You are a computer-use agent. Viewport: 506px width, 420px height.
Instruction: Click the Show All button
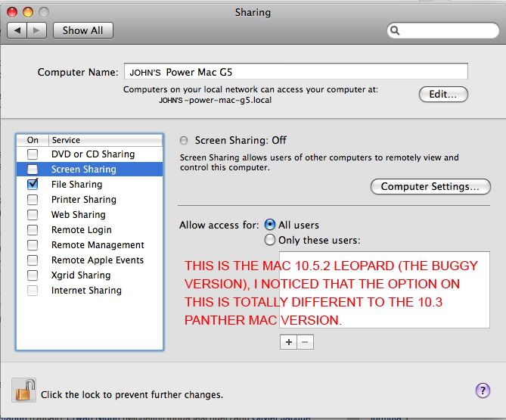83,30
